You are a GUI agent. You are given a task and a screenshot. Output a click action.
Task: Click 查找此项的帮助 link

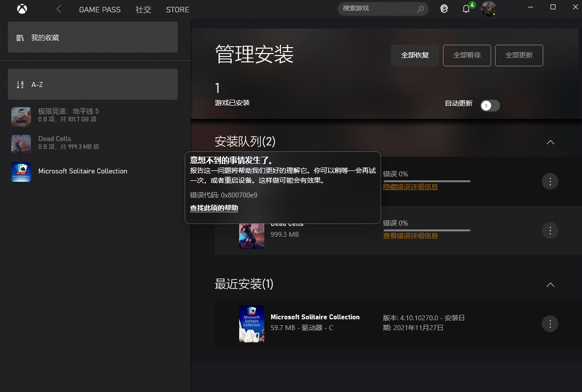coord(214,208)
